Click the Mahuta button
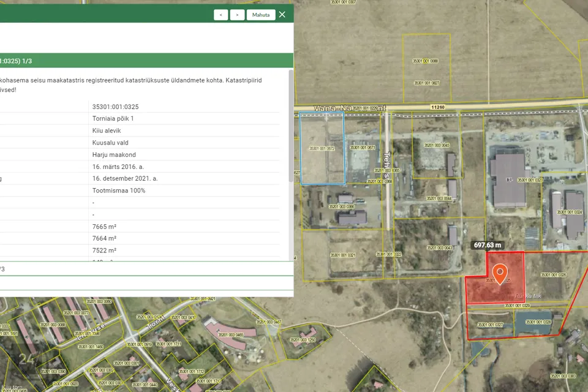 tap(260, 15)
